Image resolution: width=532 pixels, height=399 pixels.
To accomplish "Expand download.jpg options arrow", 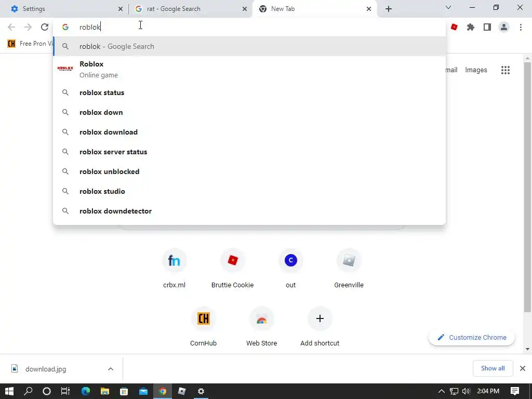I will 111,369.
